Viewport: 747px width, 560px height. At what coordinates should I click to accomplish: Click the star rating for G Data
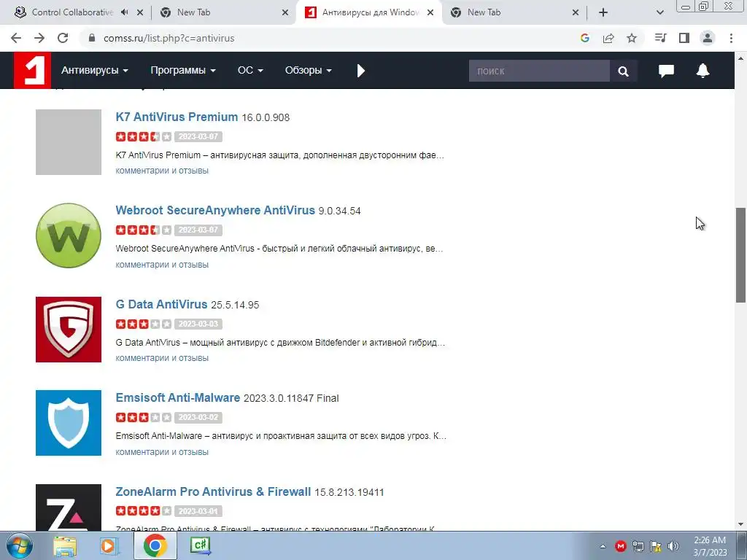pos(144,324)
